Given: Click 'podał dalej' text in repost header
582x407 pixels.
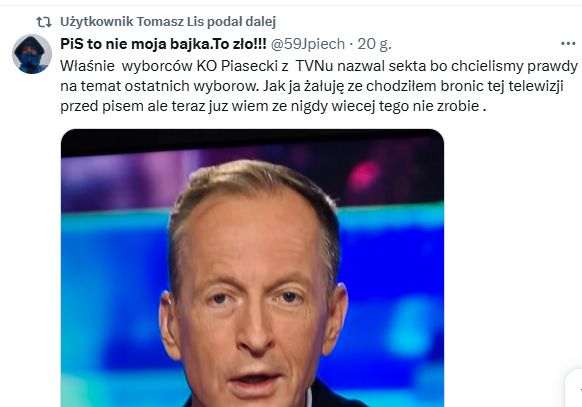Looking at the screenshot, I should [242, 22].
